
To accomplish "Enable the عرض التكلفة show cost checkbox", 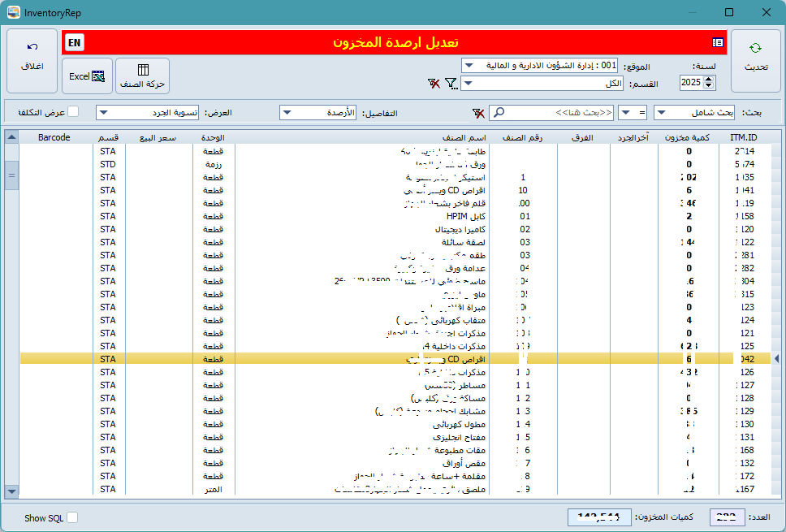I will [x=73, y=111].
